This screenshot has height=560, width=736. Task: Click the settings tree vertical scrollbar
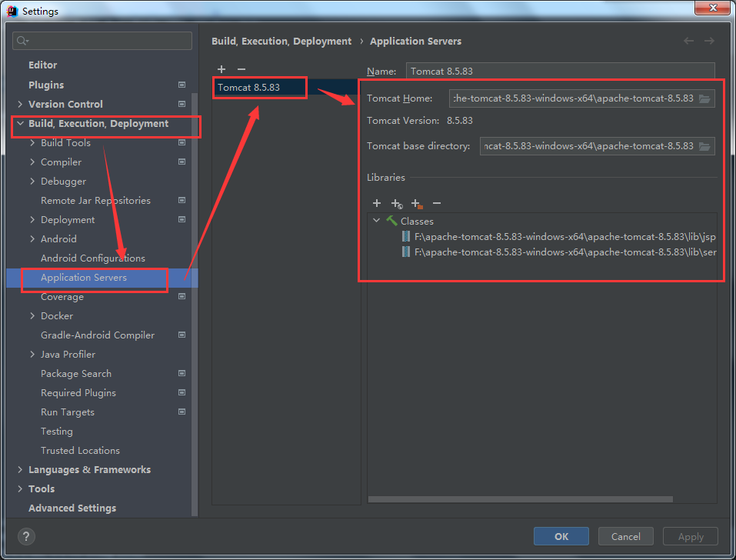click(195, 305)
